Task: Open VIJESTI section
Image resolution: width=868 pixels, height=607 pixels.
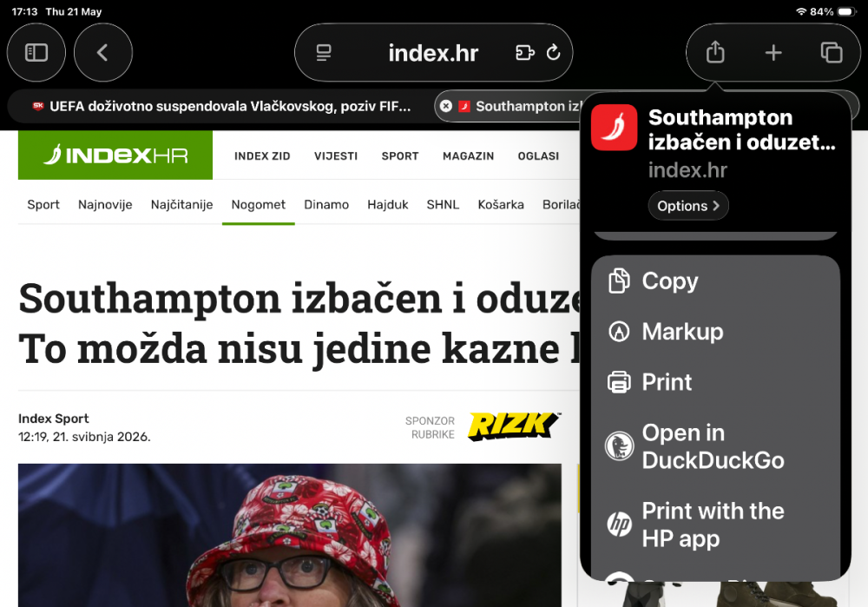Action: pos(335,156)
